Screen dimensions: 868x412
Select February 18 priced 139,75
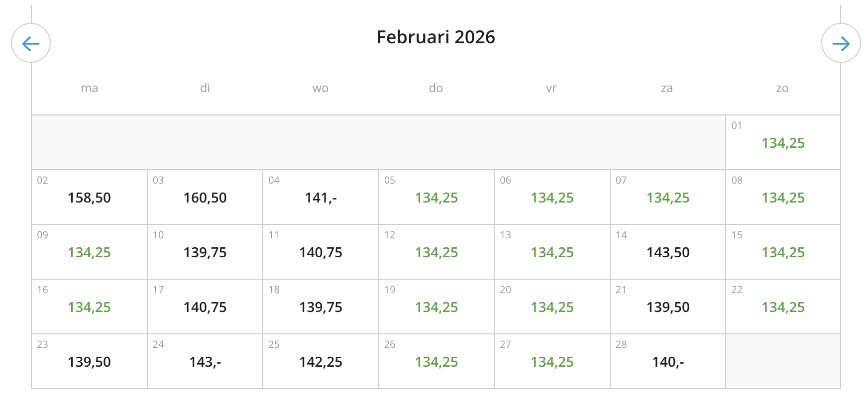pos(321,307)
